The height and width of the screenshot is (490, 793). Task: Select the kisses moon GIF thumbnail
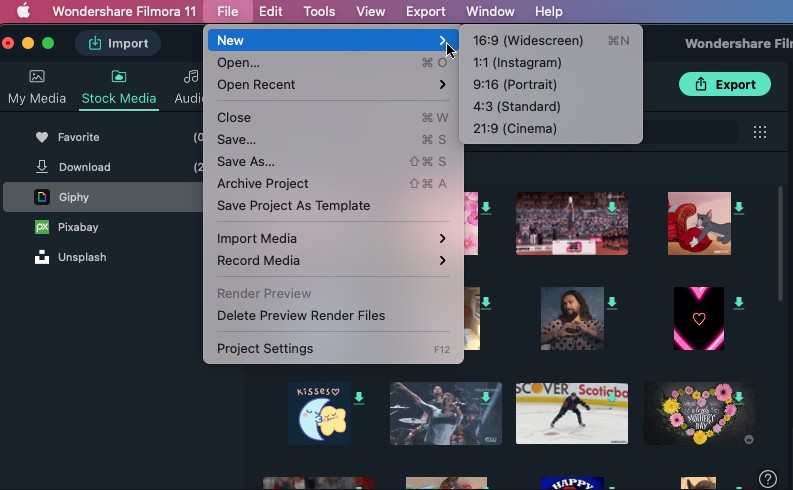click(x=320, y=414)
